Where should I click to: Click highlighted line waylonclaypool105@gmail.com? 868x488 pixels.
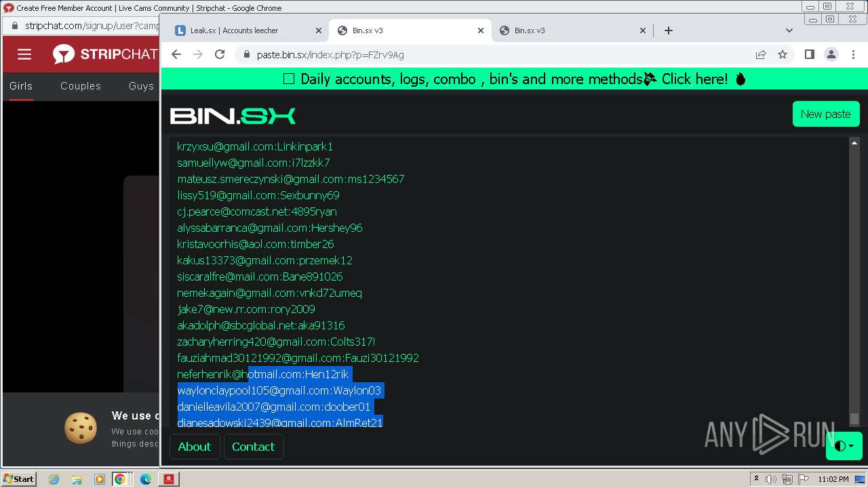tap(279, 390)
